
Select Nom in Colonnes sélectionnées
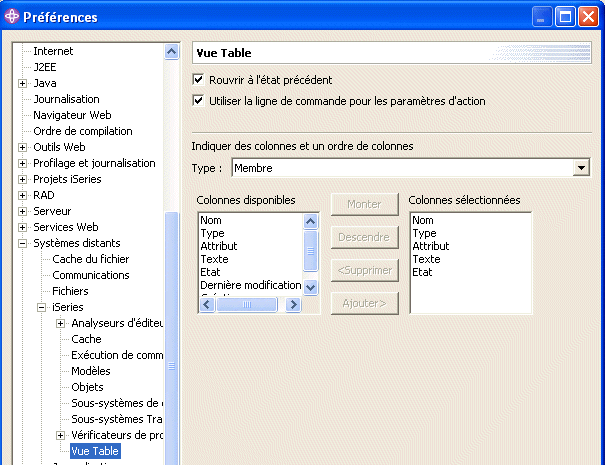click(x=423, y=220)
